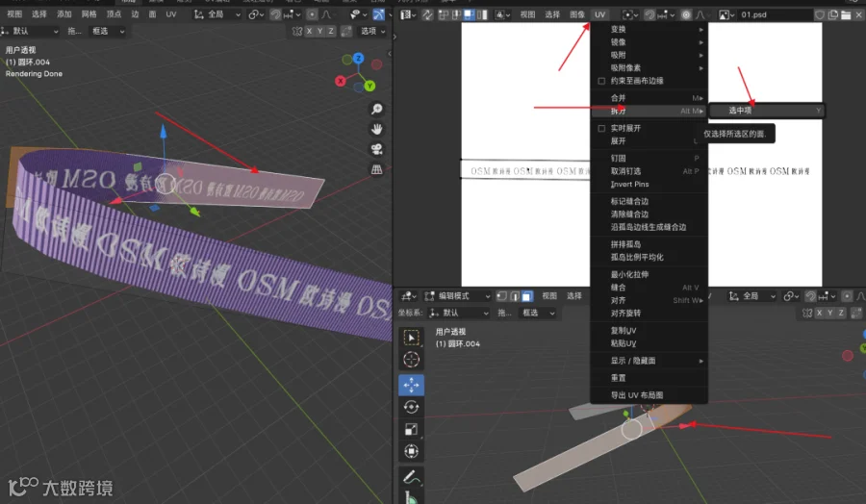866x504 pixels.
Task: Open the 选项 options dropdown
Action: tap(372, 31)
